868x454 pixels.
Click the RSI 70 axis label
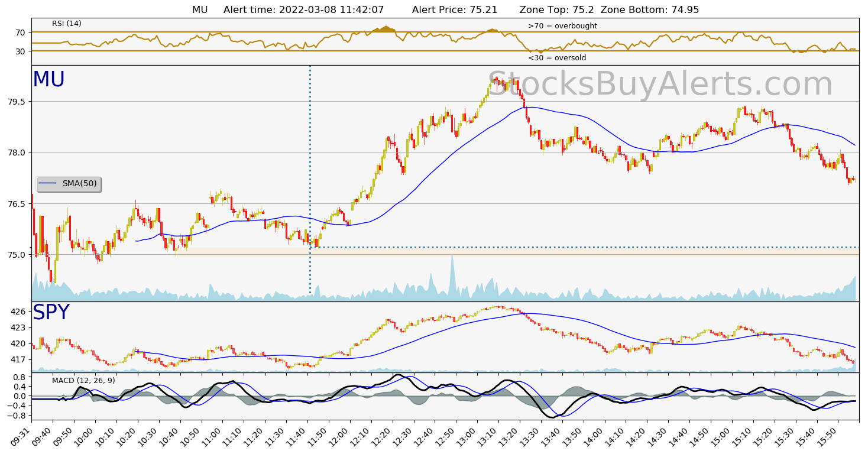(22, 32)
